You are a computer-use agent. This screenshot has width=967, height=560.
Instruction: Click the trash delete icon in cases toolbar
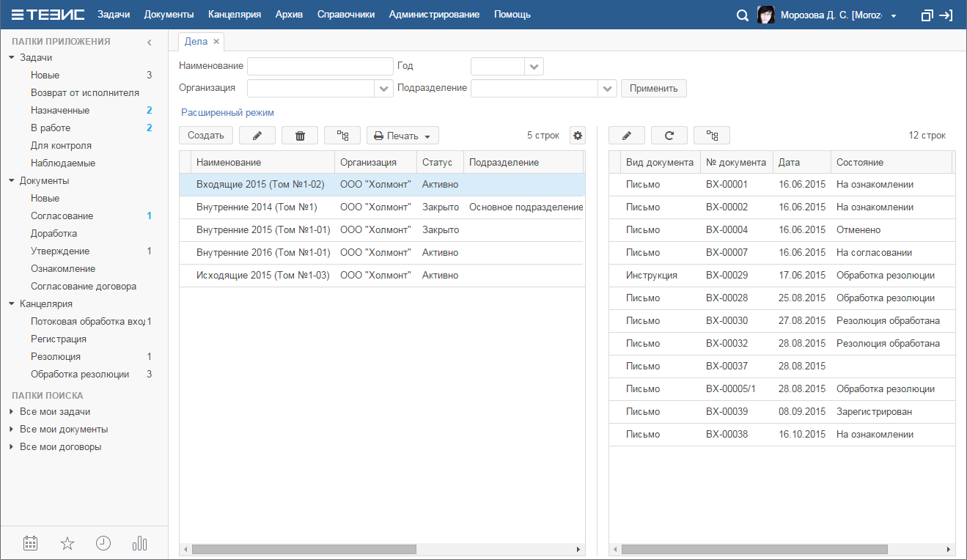299,136
